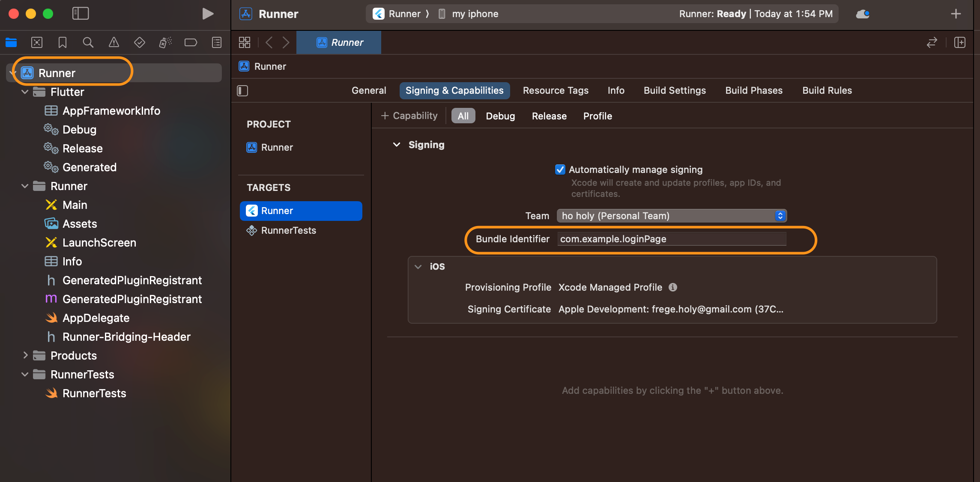Expand the Products folder
Image resolution: width=980 pixels, height=482 pixels.
click(x=25, y=355)
